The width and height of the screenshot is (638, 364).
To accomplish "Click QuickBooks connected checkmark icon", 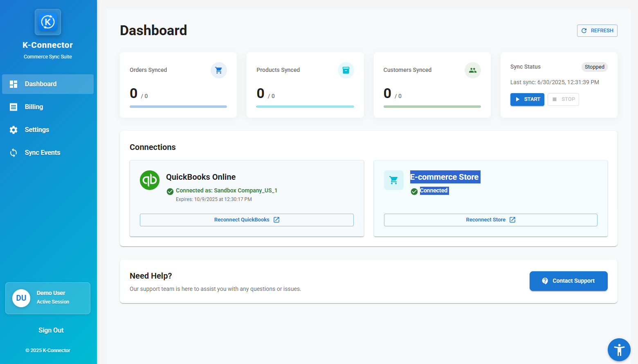I will click(170, 191).
